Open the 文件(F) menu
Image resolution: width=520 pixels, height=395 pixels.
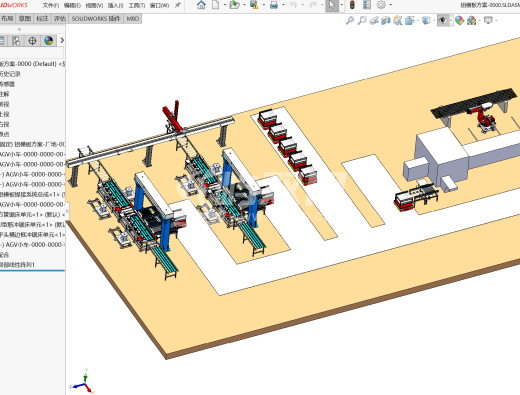pos(51,5)
